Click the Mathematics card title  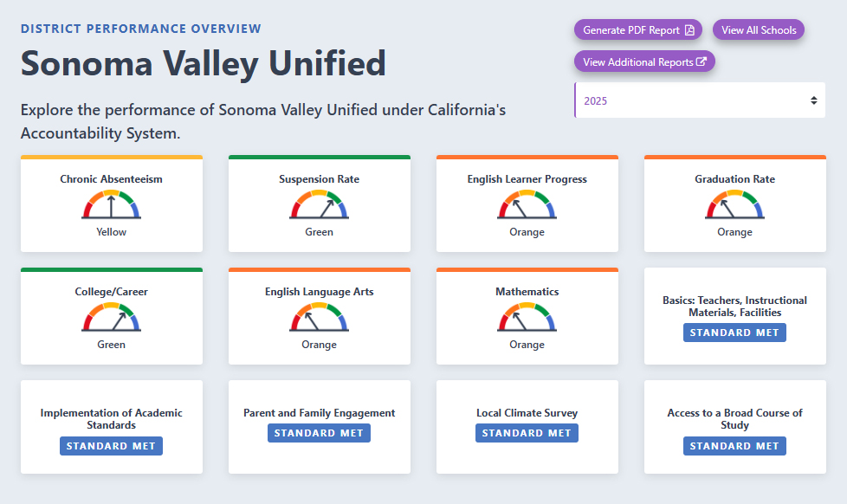[527, 292]
